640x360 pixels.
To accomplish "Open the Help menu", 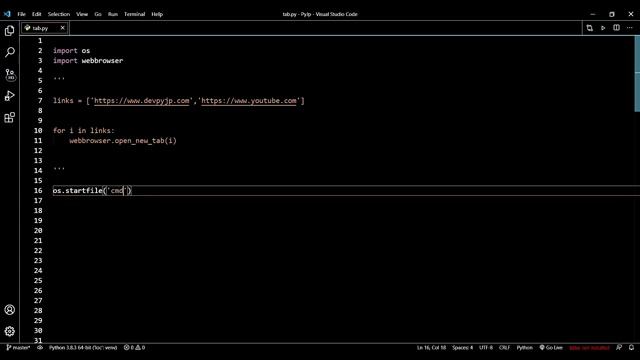I will [157, 14].
